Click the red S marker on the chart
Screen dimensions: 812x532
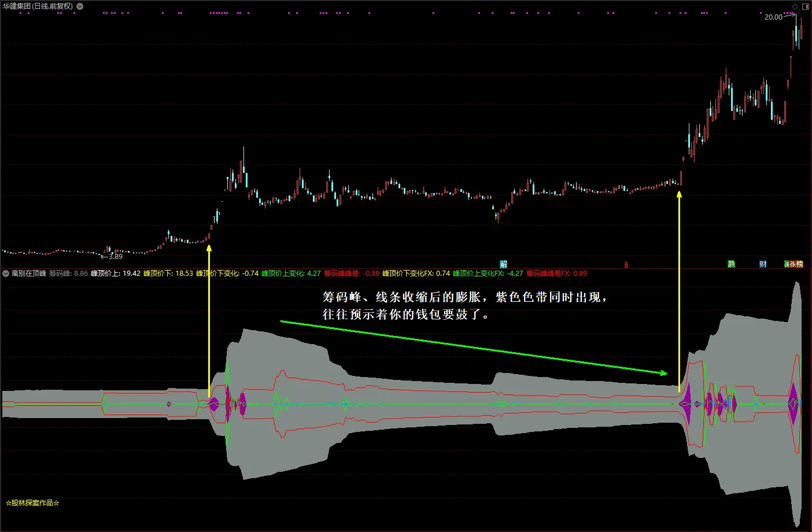(626, 265)
